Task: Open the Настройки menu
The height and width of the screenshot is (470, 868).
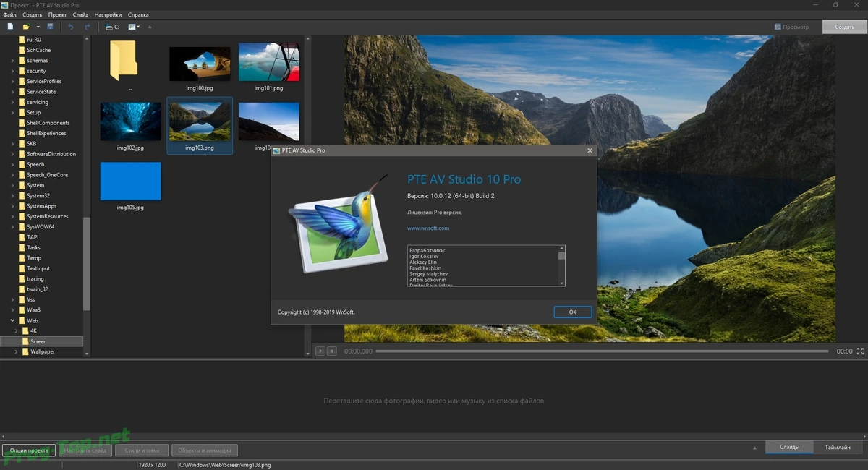Action: [x=108, y=14]
